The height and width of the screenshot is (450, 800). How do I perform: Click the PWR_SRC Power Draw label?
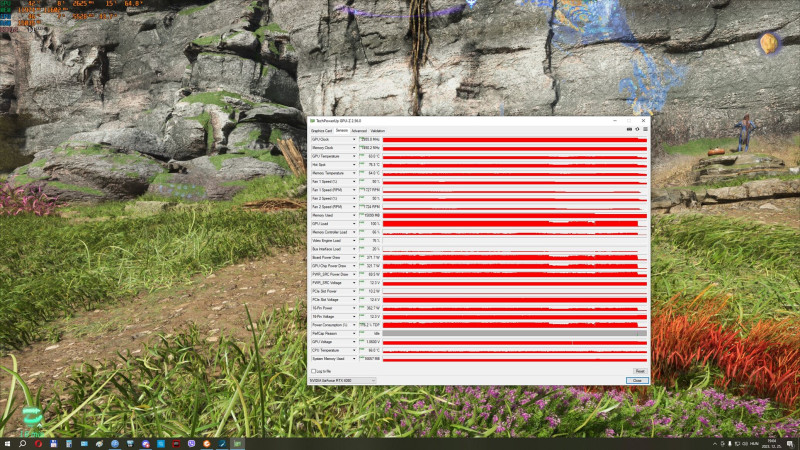(x=330, y=274)
